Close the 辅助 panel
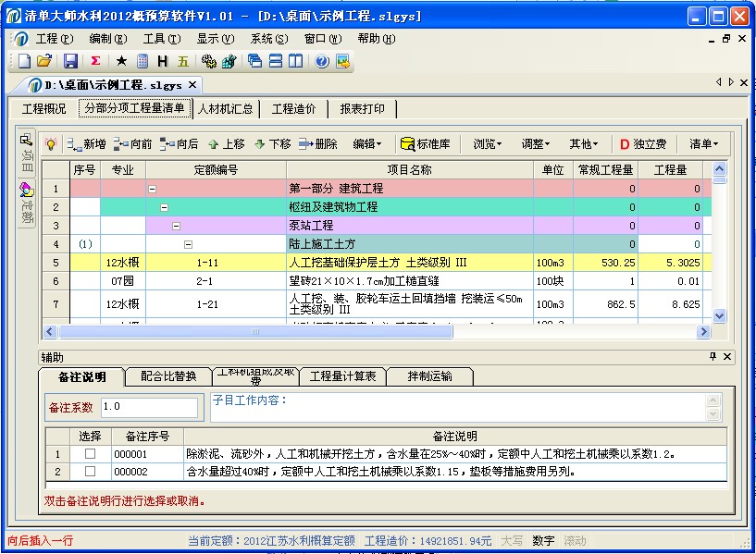756x554 pixels. [x=727, y=356]
